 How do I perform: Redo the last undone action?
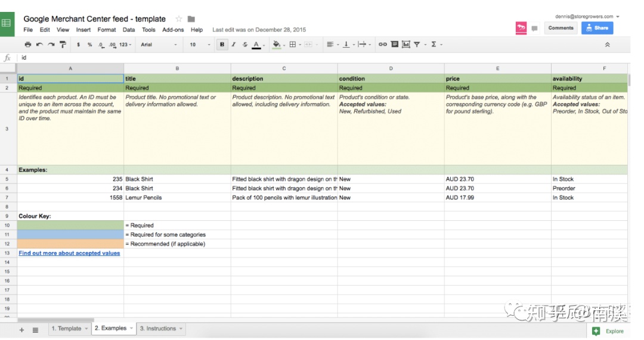pos(51,44)
